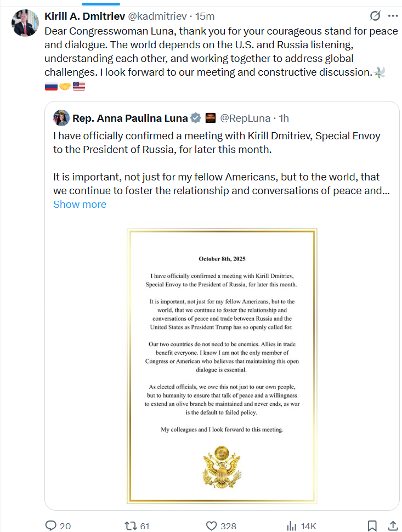Expand quoted post with Show more
402x532 pixels.
coord(80,205)
